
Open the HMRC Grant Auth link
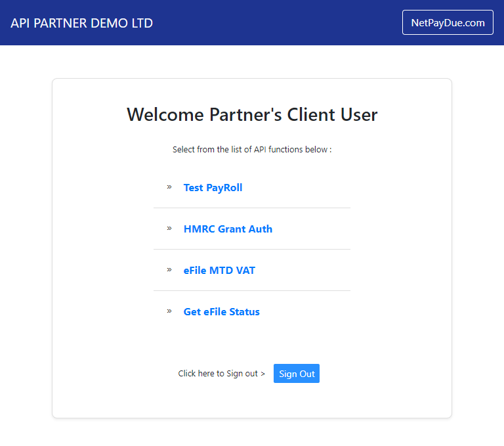[x=228, y=229]
